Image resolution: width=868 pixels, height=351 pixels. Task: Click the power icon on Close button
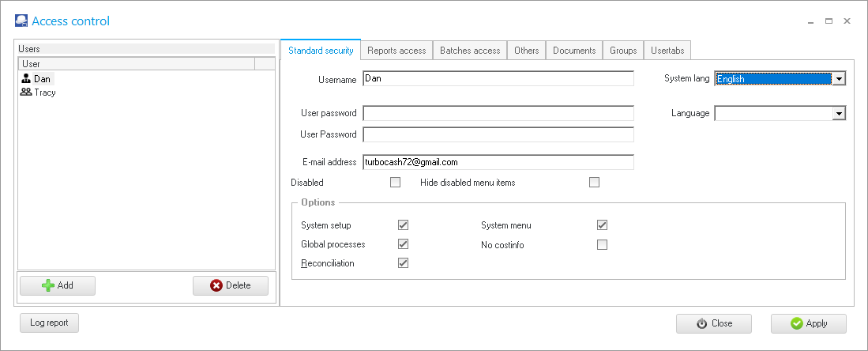[x=702, y=323]
